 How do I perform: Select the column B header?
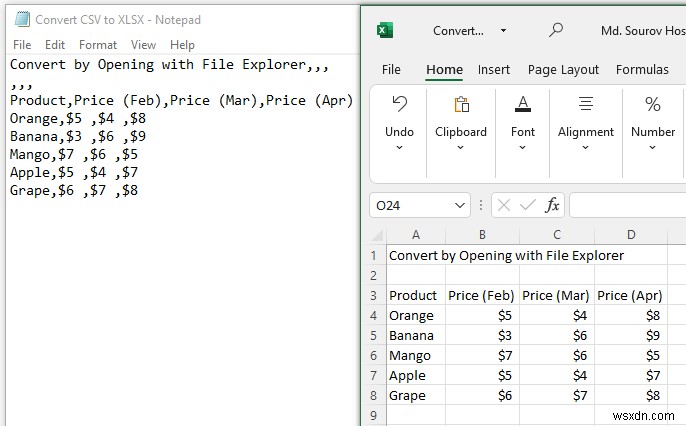click(482, 235)
